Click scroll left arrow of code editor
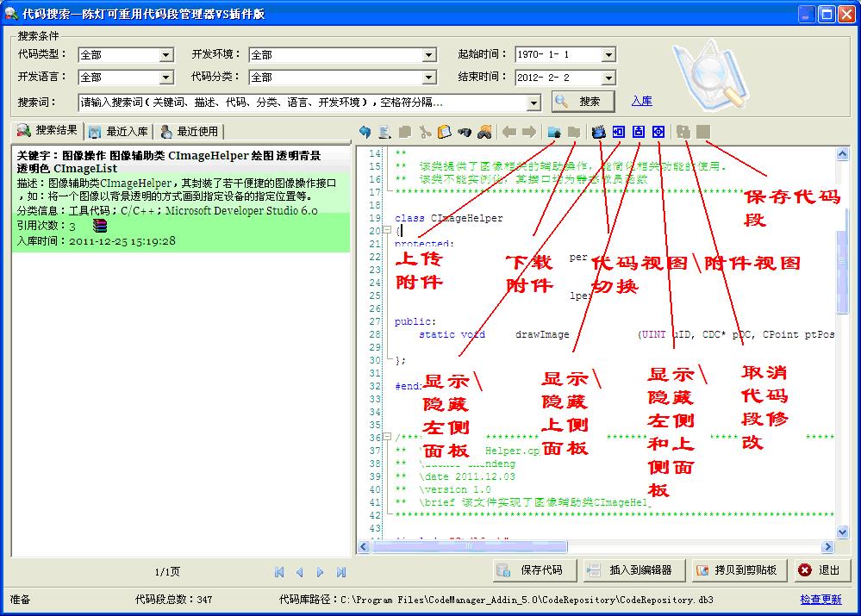Screen dimensions: 861x616 click(364, 547)
